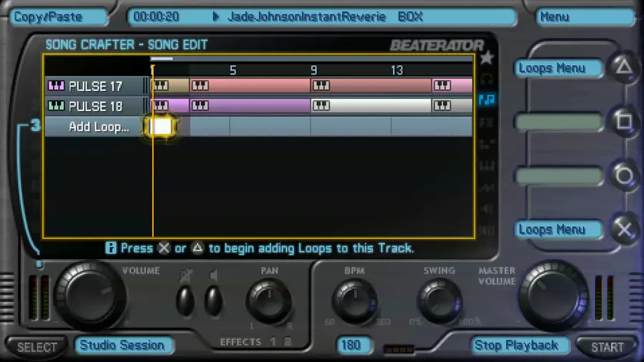
Task: Click the play arrow beside the song title
Action: click(x=215, y=17)
